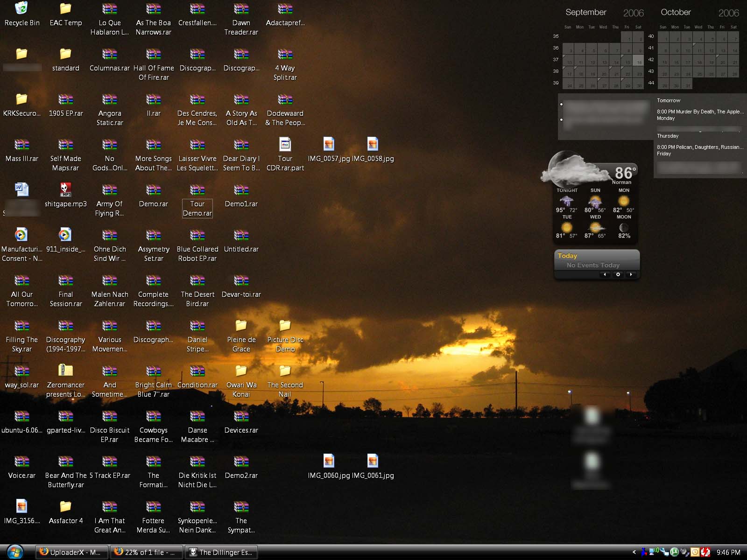Viewport: 747px width, 560px height.
Task: Click the center dot in Today widget
Action: tap(618, 274)
